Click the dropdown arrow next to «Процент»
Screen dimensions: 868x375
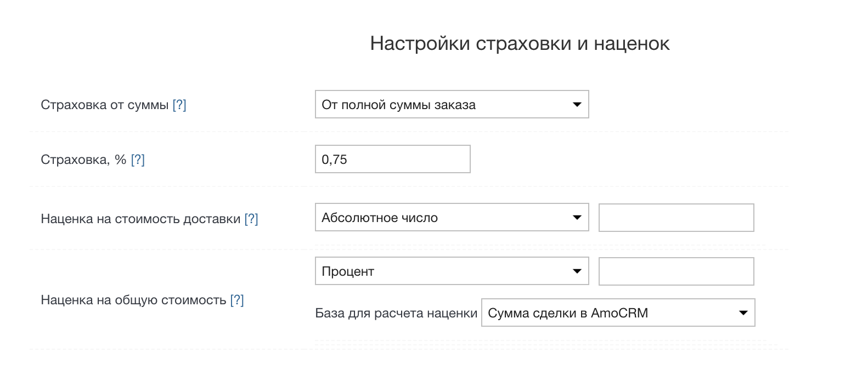(x=577, y=271)
